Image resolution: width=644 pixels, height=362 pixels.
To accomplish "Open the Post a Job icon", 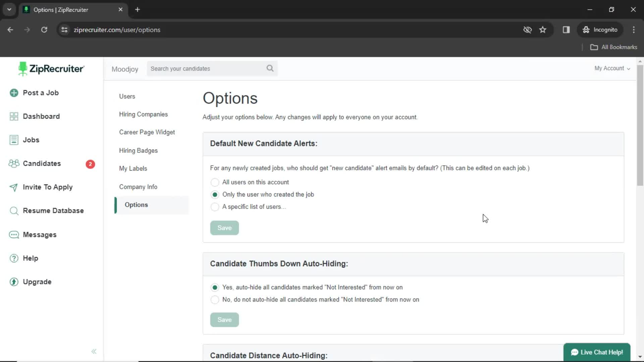I will click(15, 93).
